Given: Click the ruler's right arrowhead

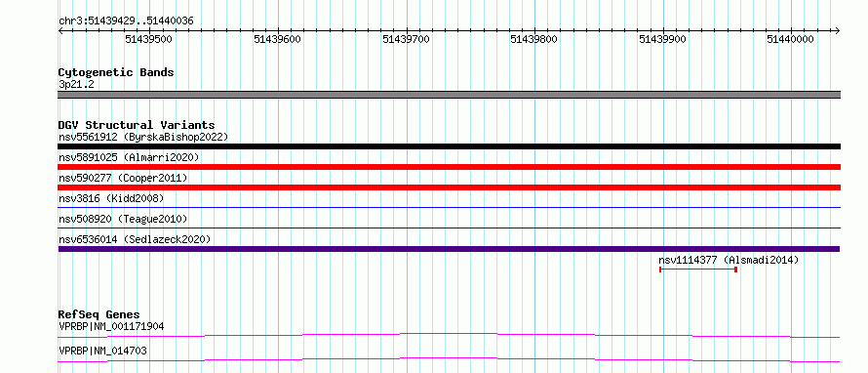Looking at the screenshot, I should coord(838,30).
